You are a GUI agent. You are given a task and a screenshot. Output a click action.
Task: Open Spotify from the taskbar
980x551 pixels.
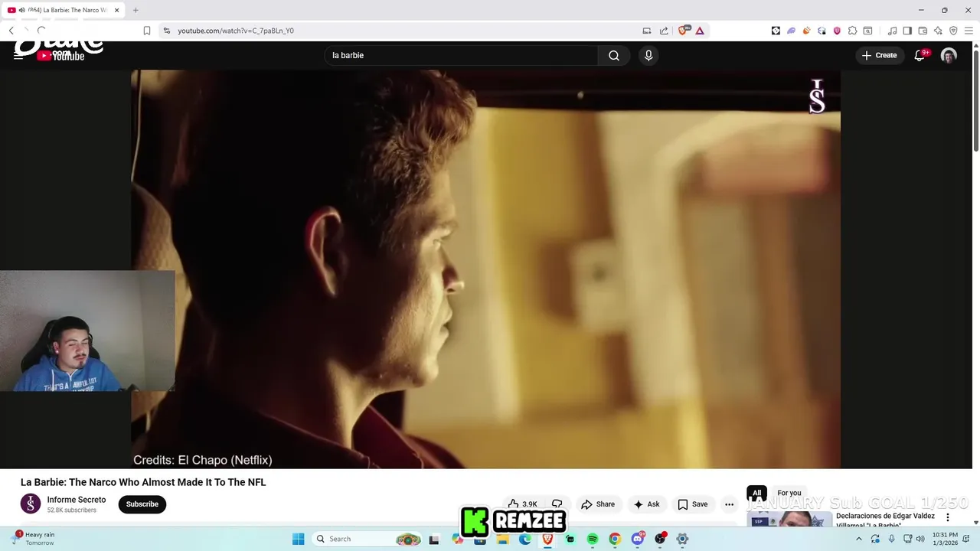[593, 539]
